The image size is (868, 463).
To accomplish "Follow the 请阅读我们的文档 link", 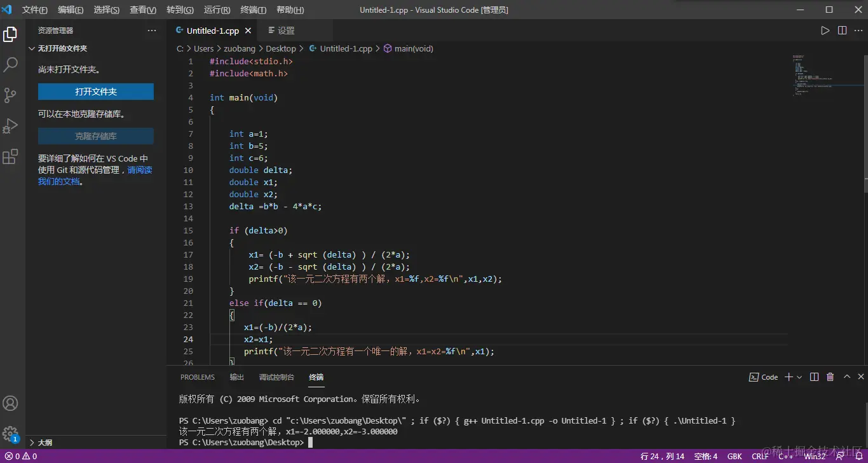I will coord(139,170).
